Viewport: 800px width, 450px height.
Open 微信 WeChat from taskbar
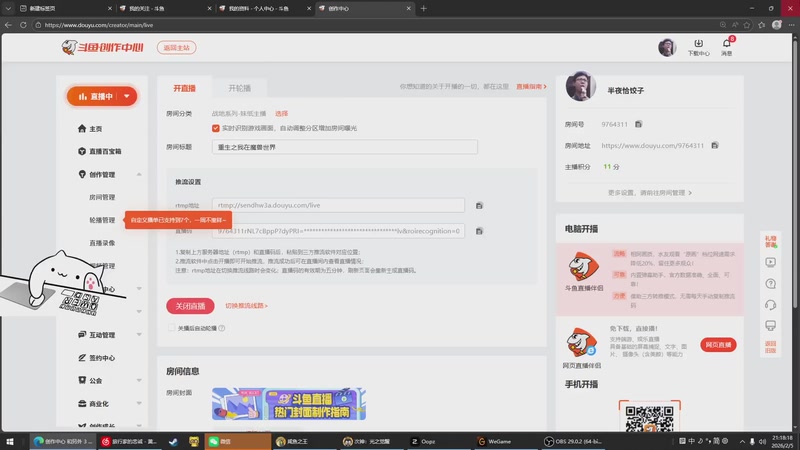pyautogui.click(x=237, y=441)
